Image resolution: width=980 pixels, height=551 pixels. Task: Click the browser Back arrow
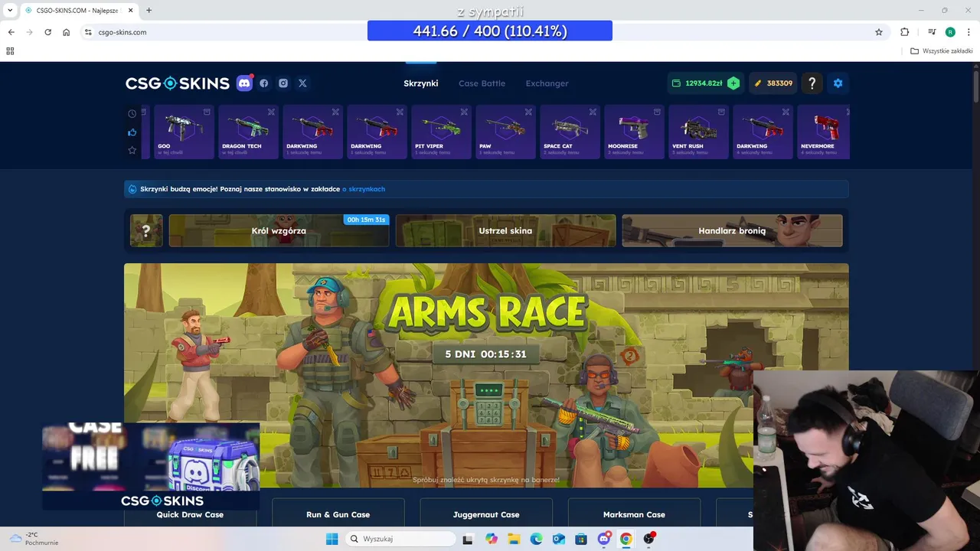tap(11, 32)
